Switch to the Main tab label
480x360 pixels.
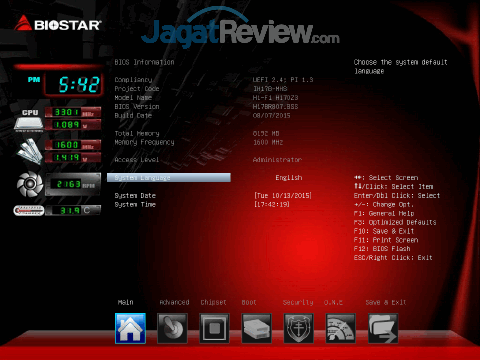point(126,302)
